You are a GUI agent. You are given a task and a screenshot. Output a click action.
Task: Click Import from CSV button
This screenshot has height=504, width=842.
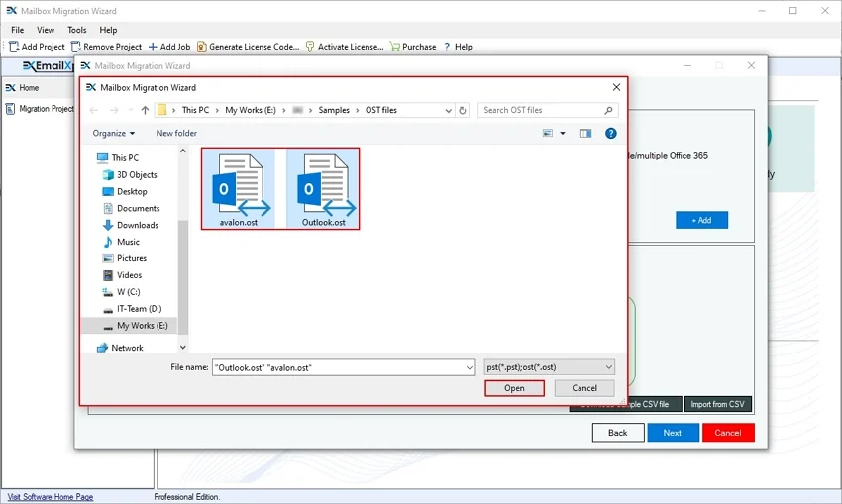point(718,404)
